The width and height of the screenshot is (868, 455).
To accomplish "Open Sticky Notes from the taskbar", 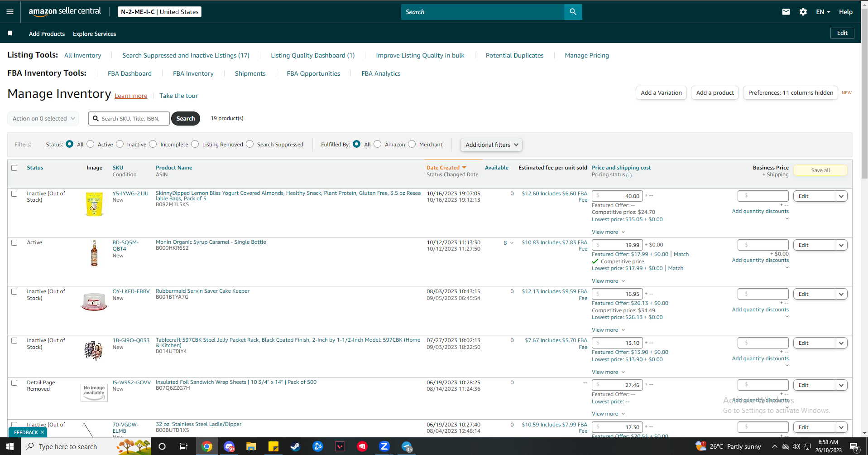I will point(273,446).
